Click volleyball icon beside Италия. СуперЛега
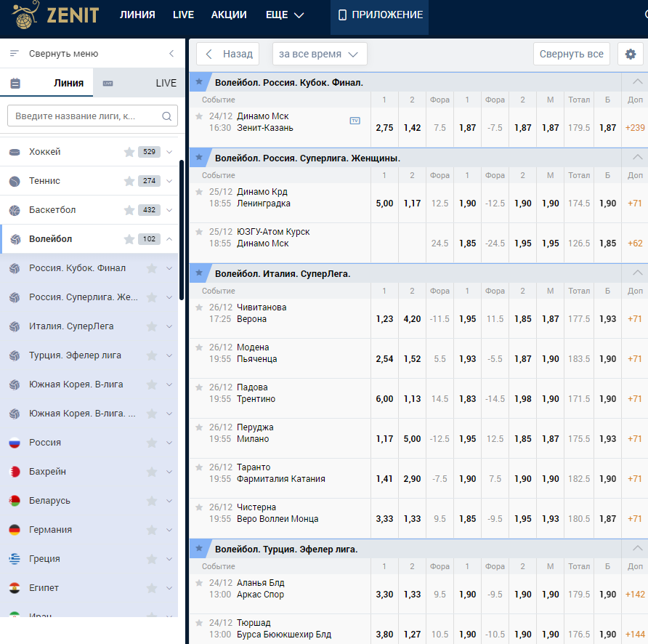 point(15,326)
